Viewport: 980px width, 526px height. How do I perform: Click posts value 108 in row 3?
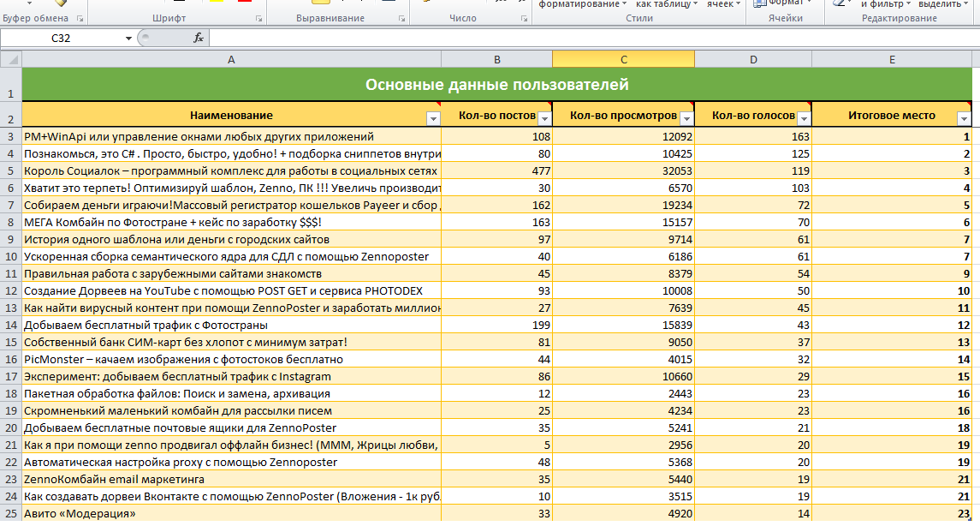(497, 136)
